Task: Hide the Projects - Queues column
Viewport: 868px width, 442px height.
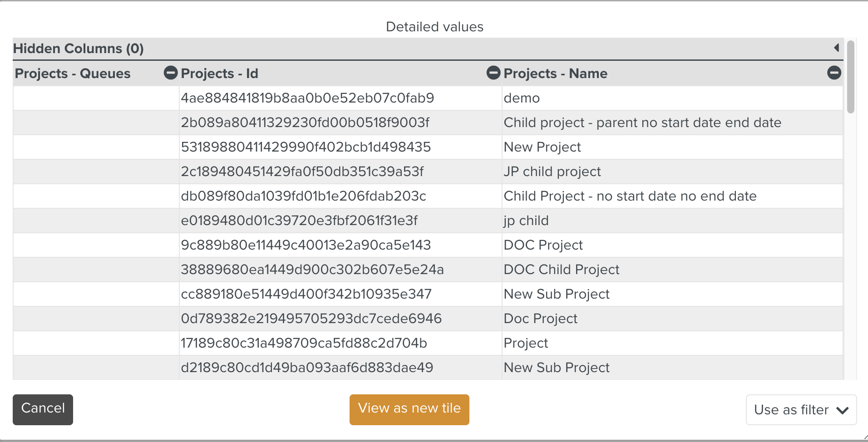Action: [x=170, y=73]
